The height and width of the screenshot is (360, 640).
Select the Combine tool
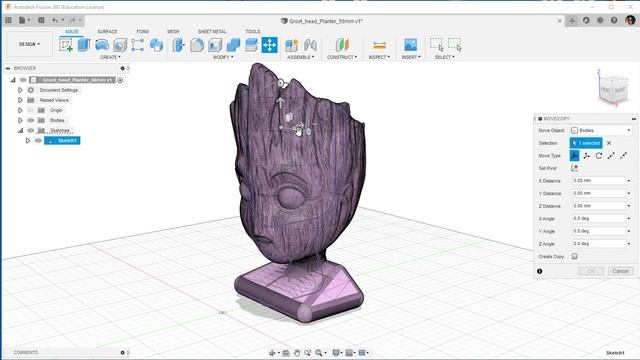pyautogui.click(x=233, y=45)
